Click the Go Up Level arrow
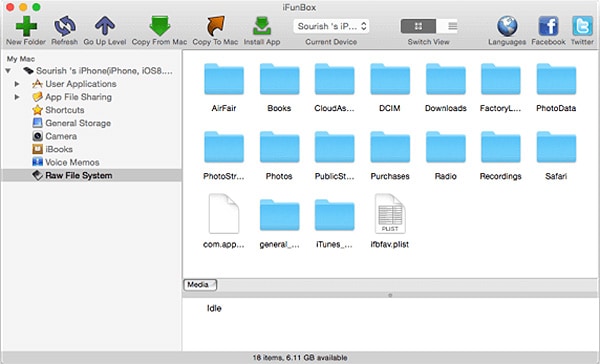600x364 pixels. (x=104, y=26)
